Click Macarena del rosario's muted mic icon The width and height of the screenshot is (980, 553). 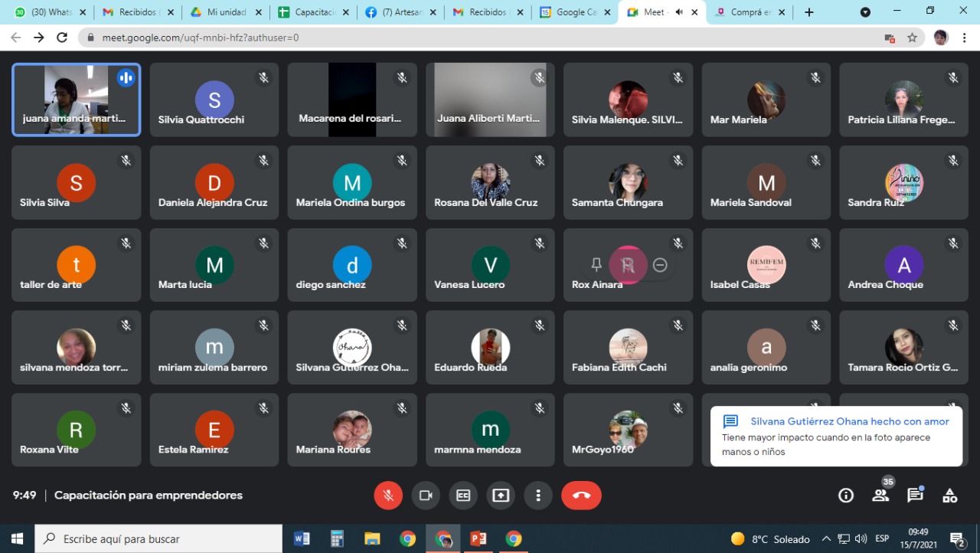pyautogui.click(x=402, y=77)
